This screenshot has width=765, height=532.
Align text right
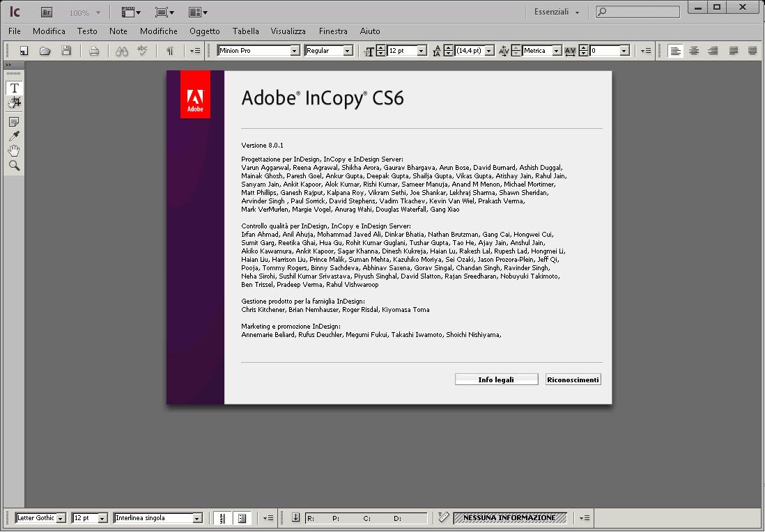tap(713, 51)
